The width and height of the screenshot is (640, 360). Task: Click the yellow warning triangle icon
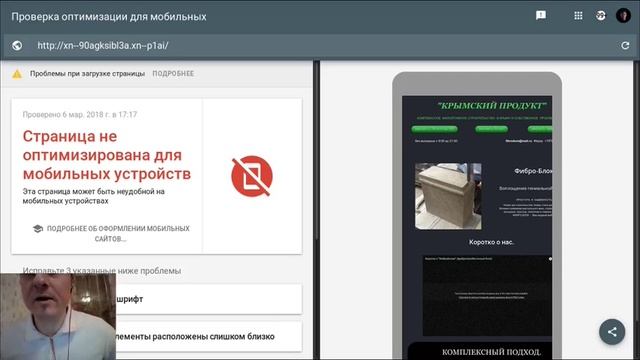[17, 74]
